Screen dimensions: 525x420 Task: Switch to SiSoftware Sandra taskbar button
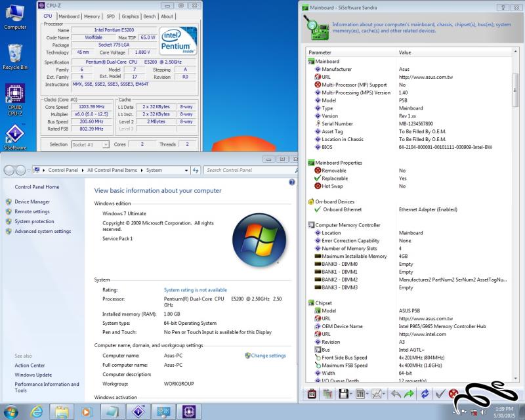tap(138, 412)
